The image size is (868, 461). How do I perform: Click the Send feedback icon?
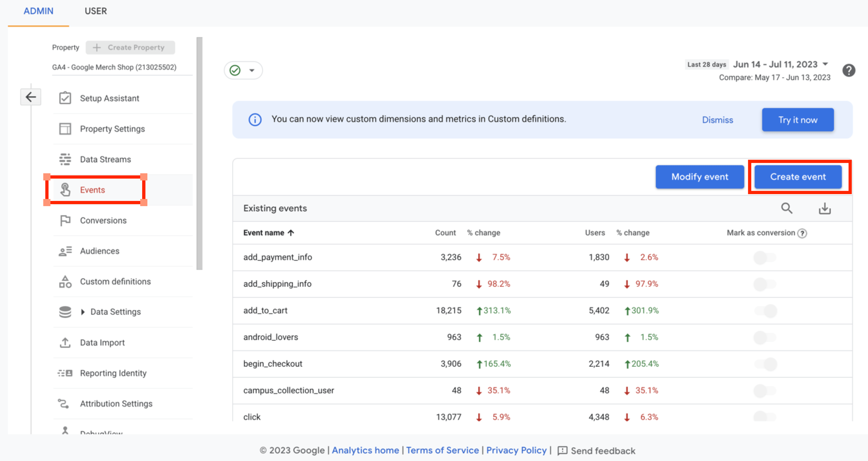[563, 451]
